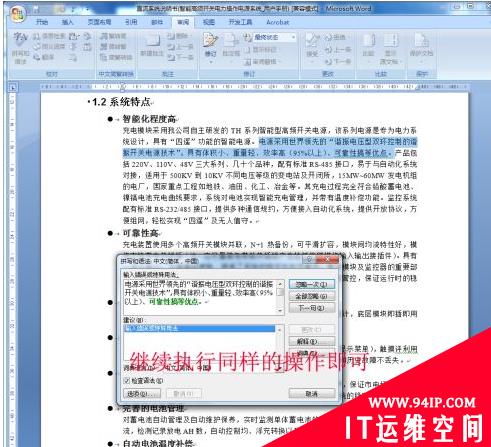The width and height of the screenshot is (491, 447).
Task: Open the Page Layout (页面布局) tab
Action: pos(99,22)
